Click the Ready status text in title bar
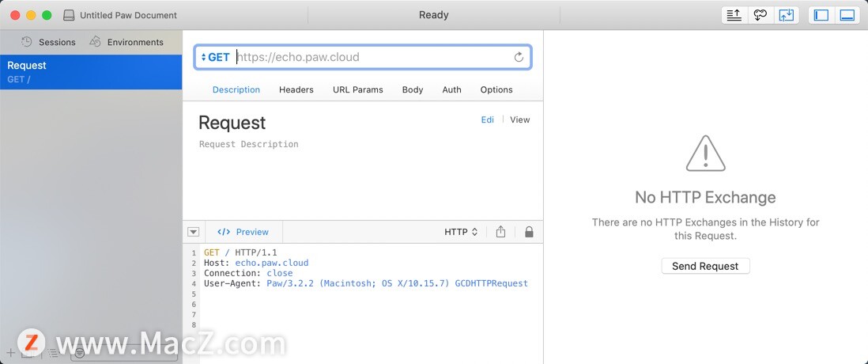 click(x=433, y=15)
